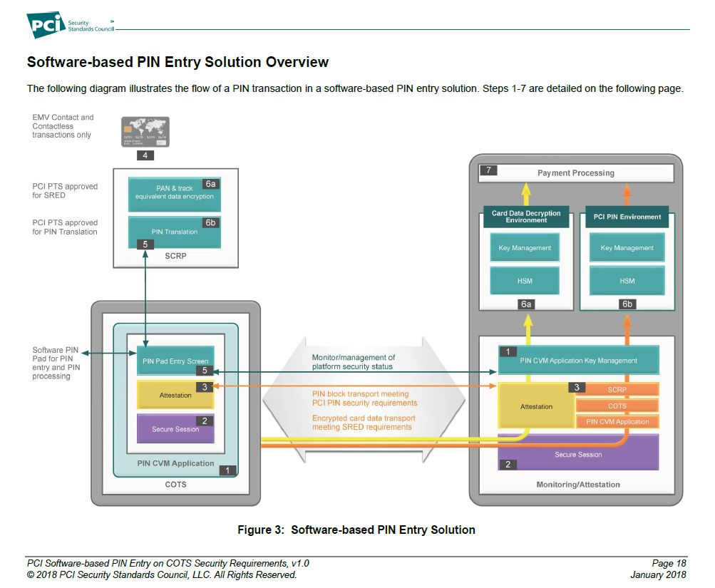Select the PIN Pad Entry Screen box
This screenshot has width=715, height=588.
pyautogui.click(x=175, y=361)
